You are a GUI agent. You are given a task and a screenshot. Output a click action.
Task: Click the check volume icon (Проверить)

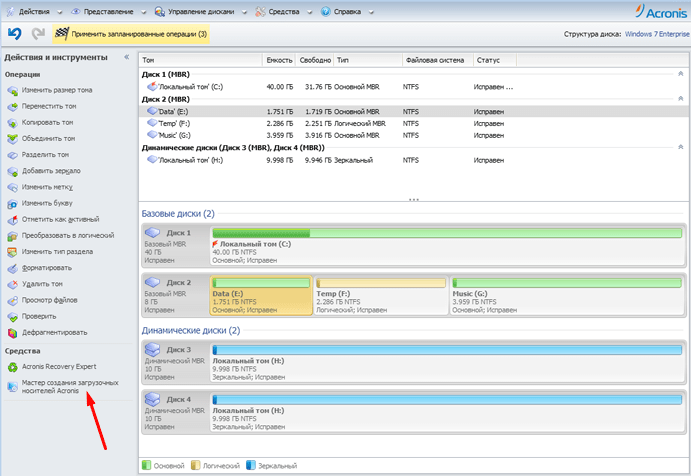click(x=12, y=316)
